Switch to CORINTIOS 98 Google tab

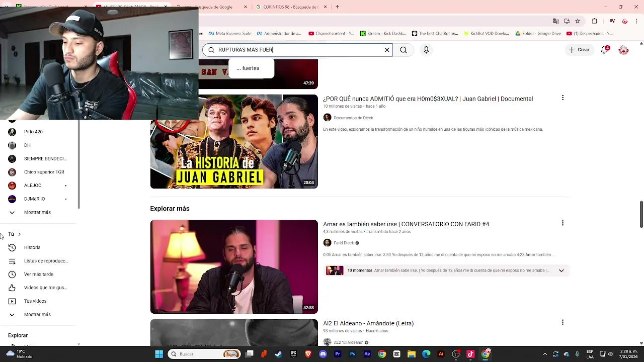point(290,7)
